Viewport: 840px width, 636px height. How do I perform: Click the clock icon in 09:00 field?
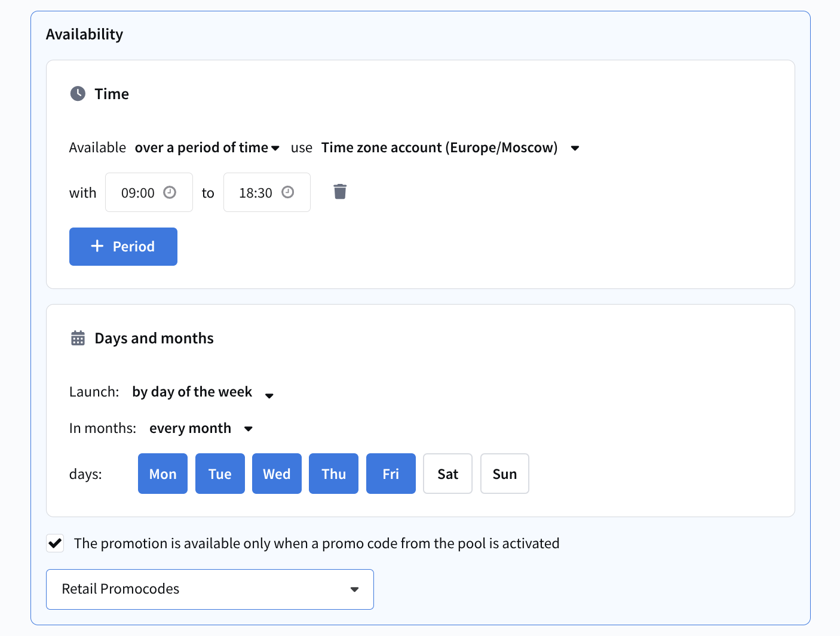point(170,192)
